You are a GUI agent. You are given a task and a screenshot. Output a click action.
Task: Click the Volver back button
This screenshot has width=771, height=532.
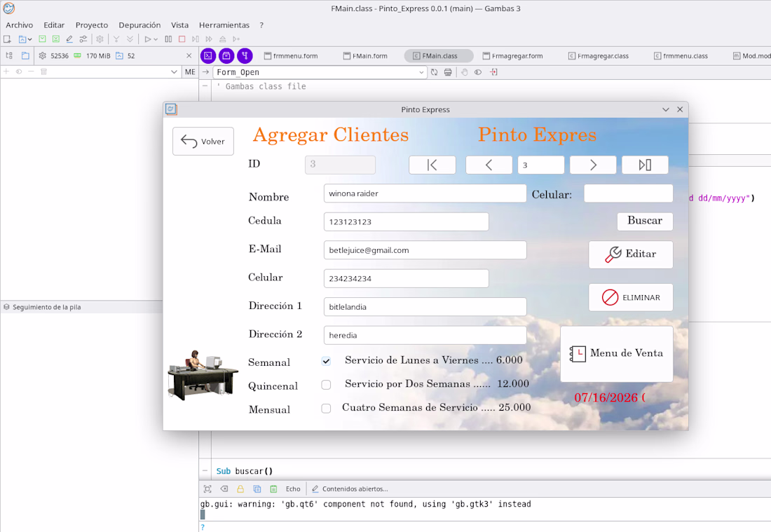[x=203, y=141]
